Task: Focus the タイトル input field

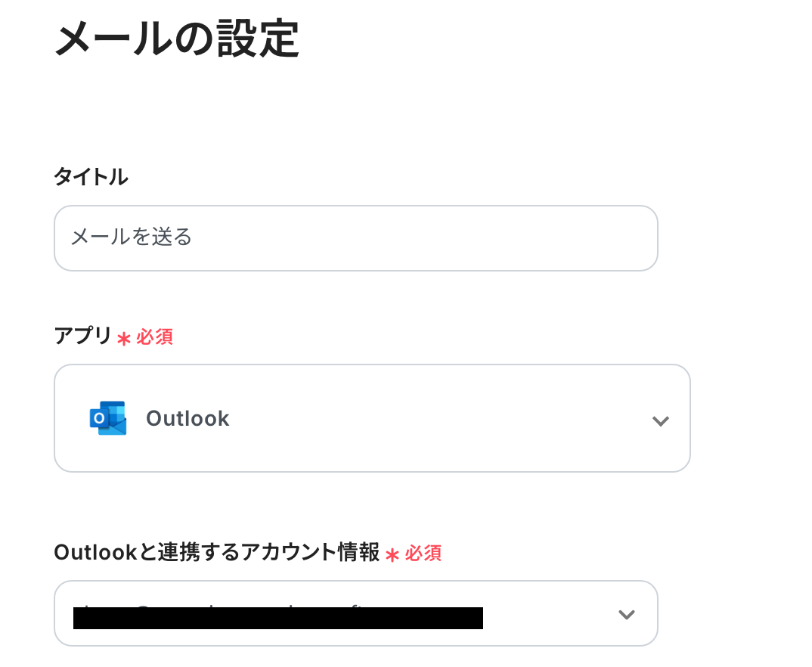Action: pyautogui.click(x=356, y=238)
